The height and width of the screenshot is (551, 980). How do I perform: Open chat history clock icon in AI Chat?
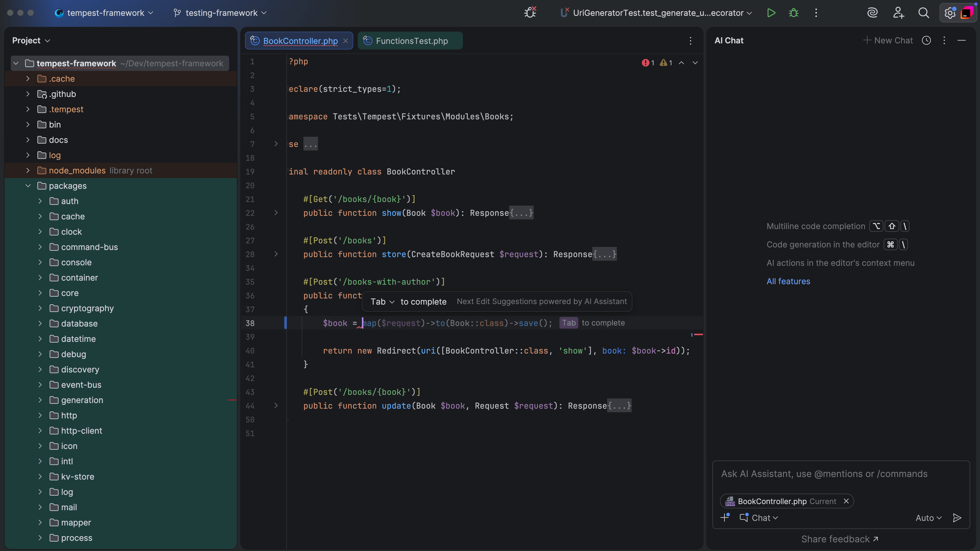pyautogui.click(x=926, y=40)
